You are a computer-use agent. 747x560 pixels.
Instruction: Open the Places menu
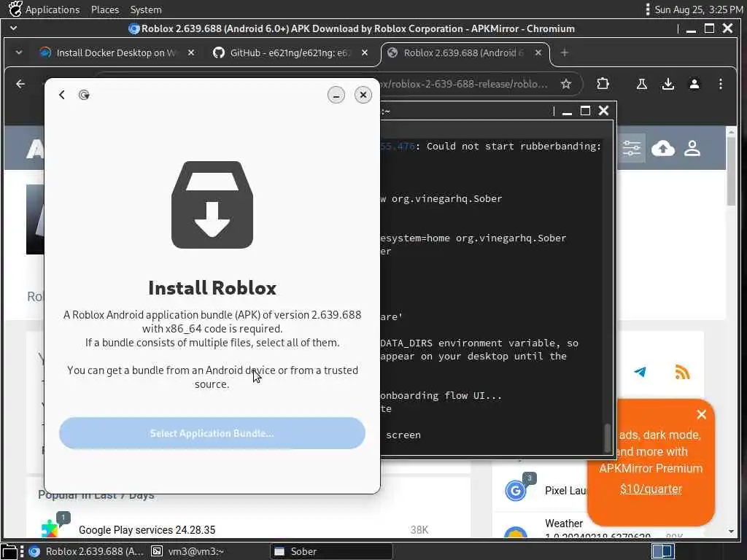[x=105, y=9]
